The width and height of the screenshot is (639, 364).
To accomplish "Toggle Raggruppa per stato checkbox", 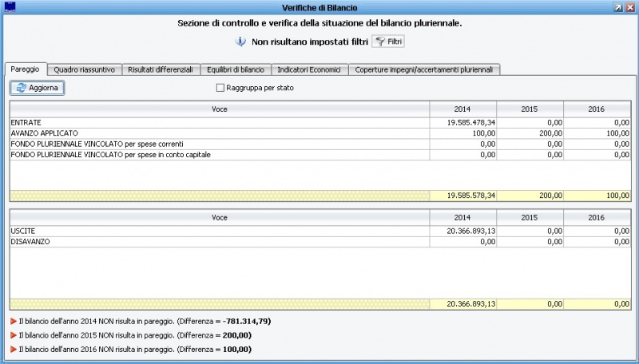I will (x=220, y=88).
